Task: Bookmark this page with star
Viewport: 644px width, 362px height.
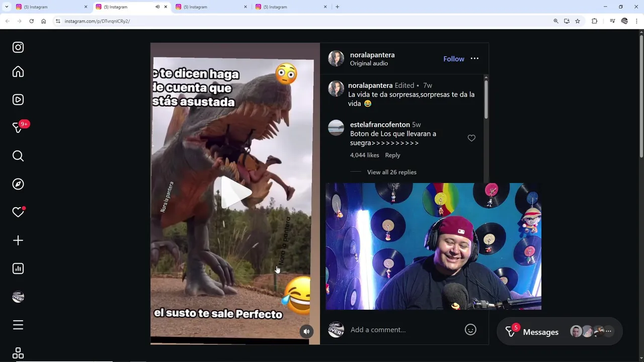Action: point(578,21)
